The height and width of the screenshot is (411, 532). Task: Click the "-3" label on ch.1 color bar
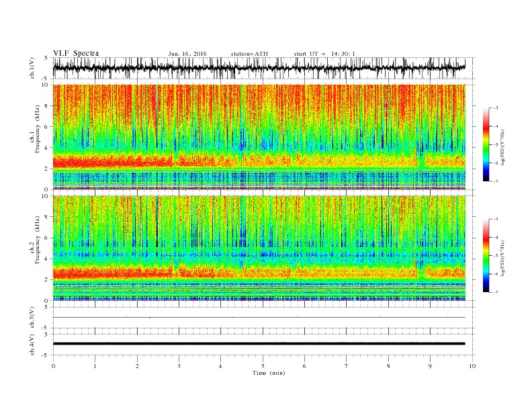[x=495, y=108]
